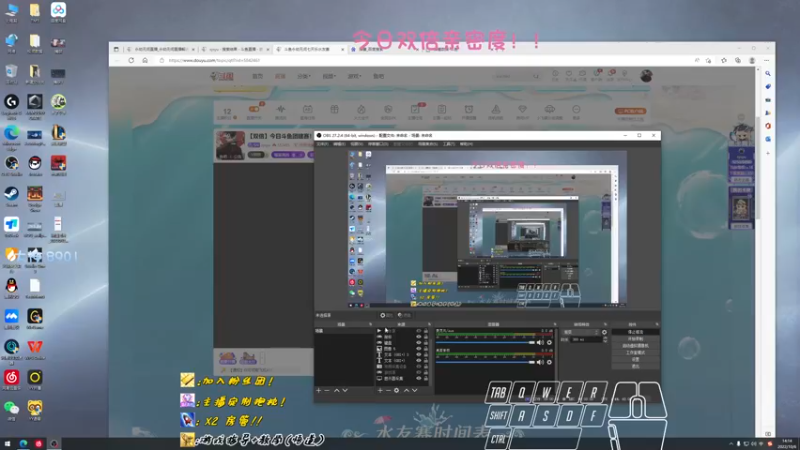Click 启动虚拟摄像机 button in OBS
The image size is (800, 450).
point(636,346)
